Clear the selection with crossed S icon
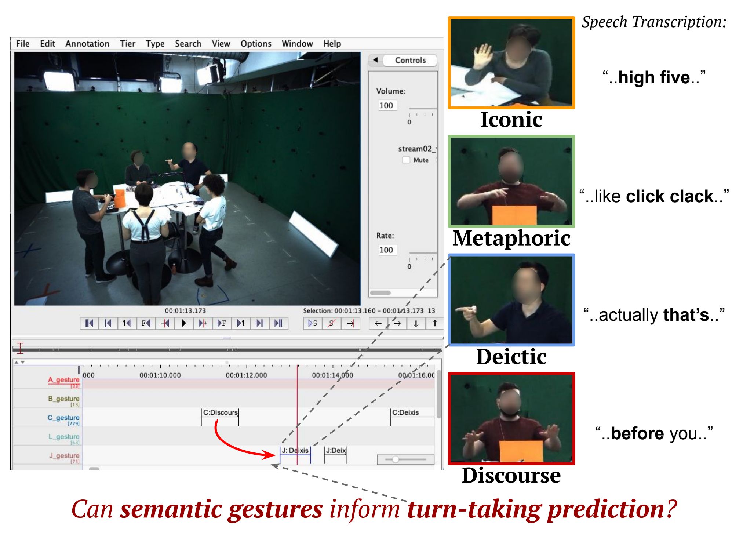Image resolution: width=743 pixels, height=560 pixels. [332, 323]
